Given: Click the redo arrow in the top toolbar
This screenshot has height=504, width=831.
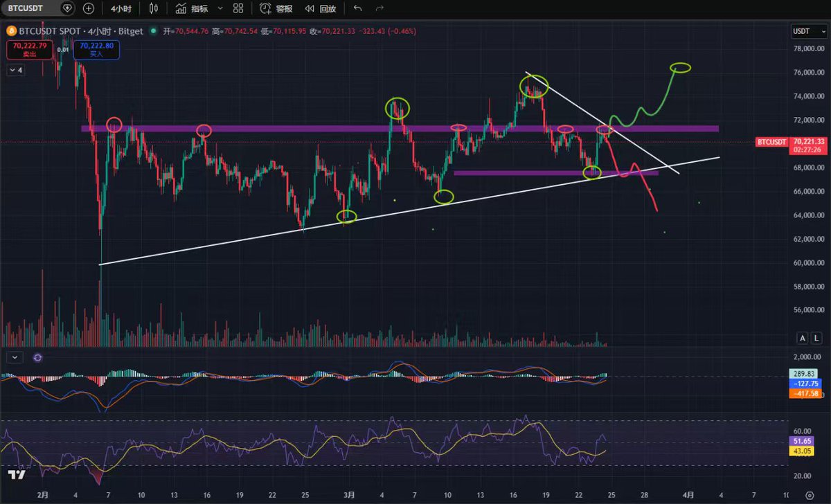Looking at the screenshot, I should coord(379,8).
